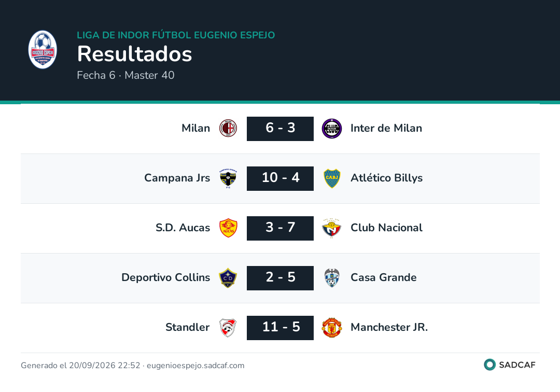Click the S.D. Aucas crest
The image size is (560, 392).
pyautogui.click(x=228, y=228)
